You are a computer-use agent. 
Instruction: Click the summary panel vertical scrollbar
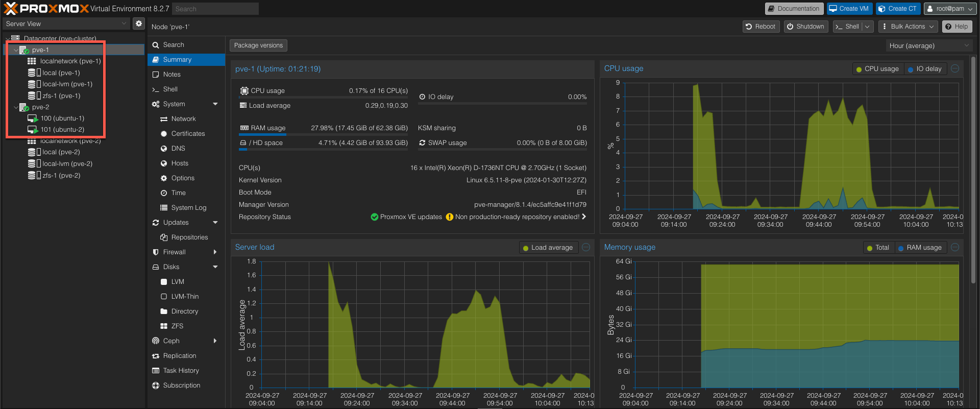tap(973, 171)
